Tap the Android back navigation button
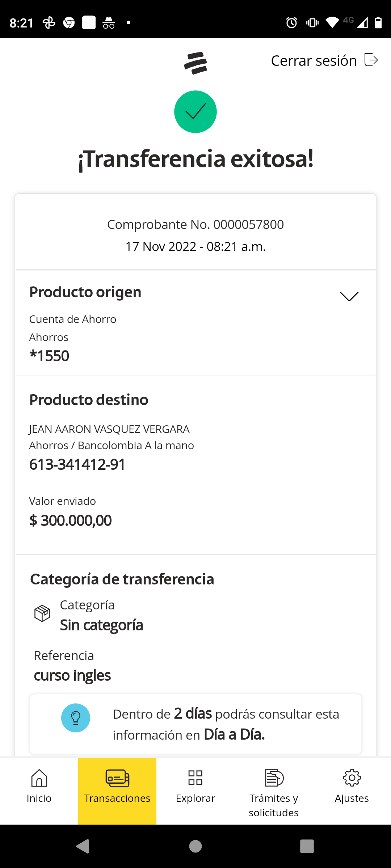391x868 pixels. click(x=83, y=846)
